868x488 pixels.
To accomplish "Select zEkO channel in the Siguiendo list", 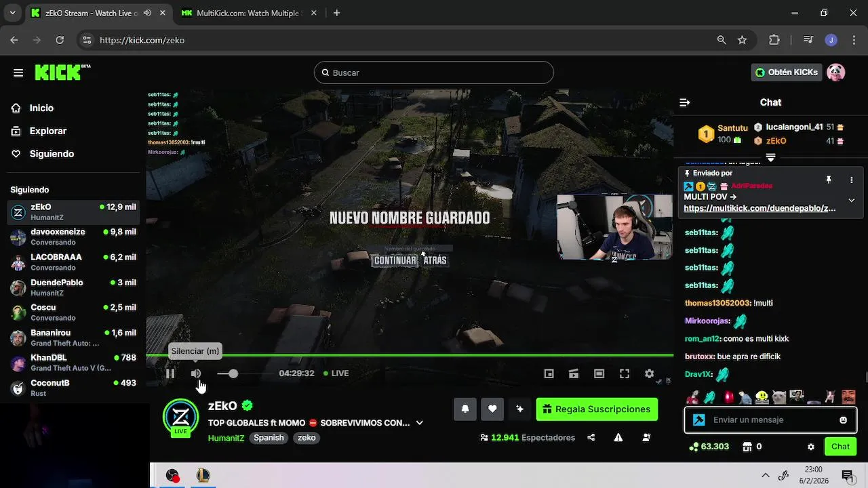I will (x=73, y=212).
